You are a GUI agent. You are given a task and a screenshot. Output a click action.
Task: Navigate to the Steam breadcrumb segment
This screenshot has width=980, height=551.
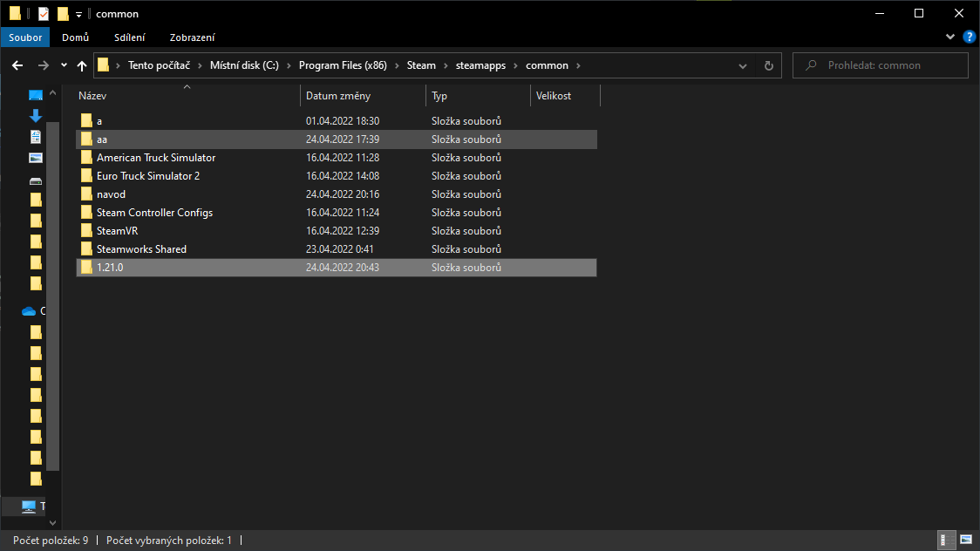(x=421, y=65)
